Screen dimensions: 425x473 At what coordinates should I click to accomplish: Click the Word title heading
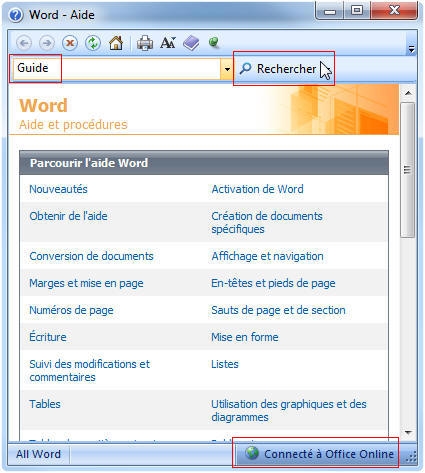43,105
